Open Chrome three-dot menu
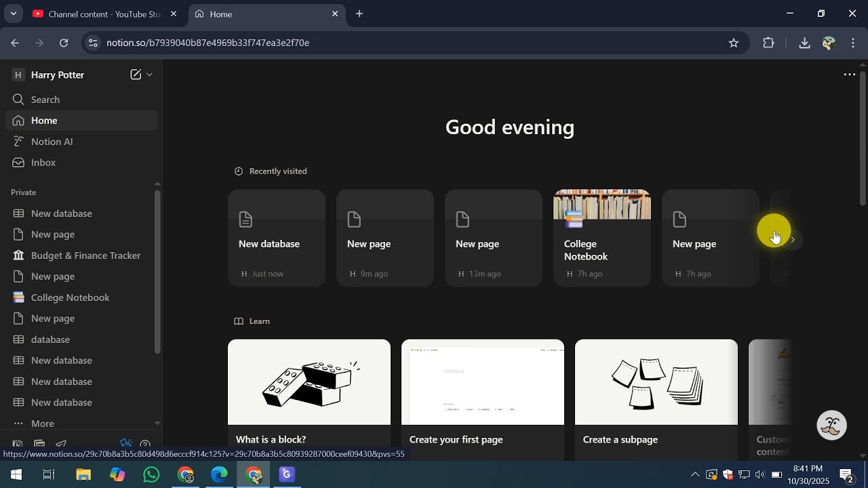This screenshot has height=488, width=868. (x=853, y=43)
